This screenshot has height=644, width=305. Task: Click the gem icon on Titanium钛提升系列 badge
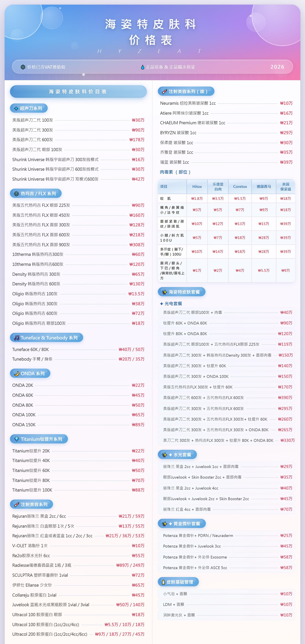coord(17,439)
